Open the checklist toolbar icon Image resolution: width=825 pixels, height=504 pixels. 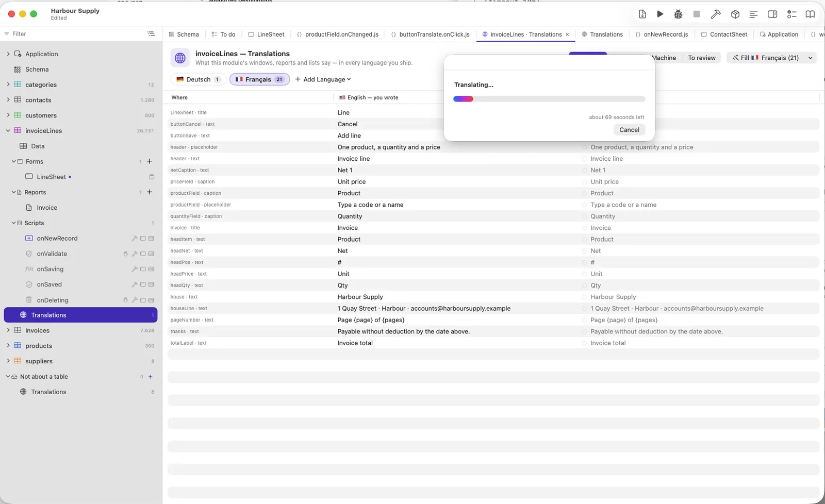[x=791, y=14]
